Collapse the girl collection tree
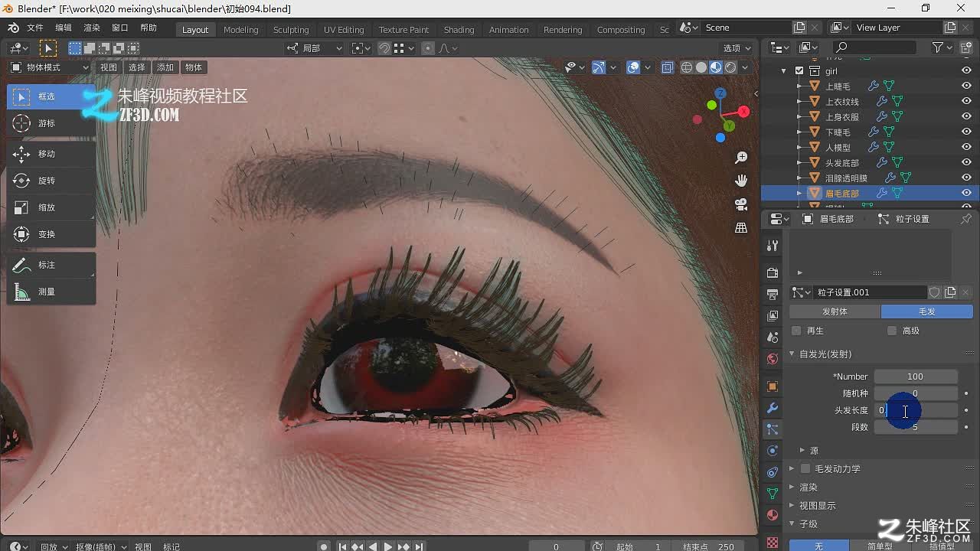The image size is (980, 551). tap(784, 71)
